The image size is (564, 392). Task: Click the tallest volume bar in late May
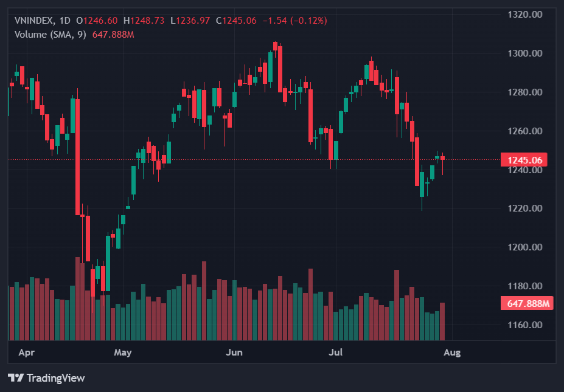point(204,300)
